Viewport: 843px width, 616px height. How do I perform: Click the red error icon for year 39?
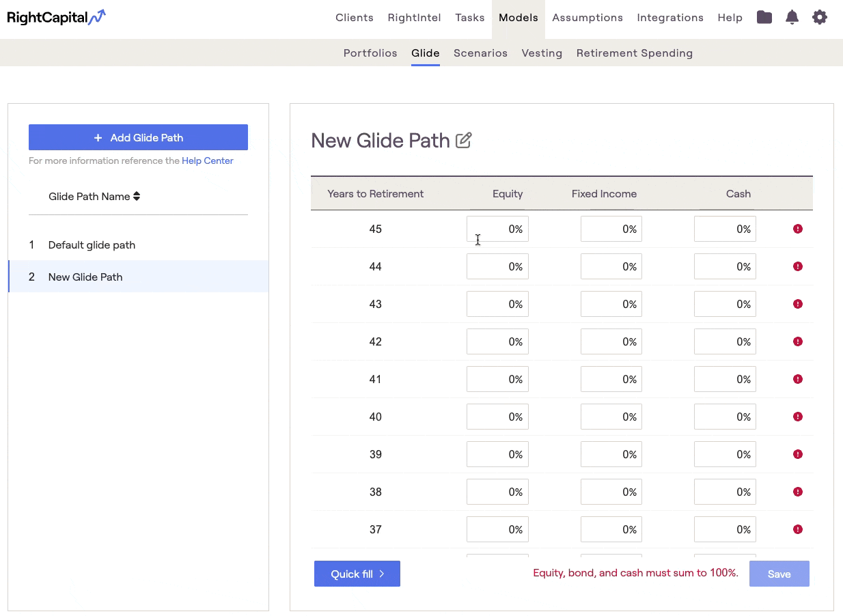point(797,454)
